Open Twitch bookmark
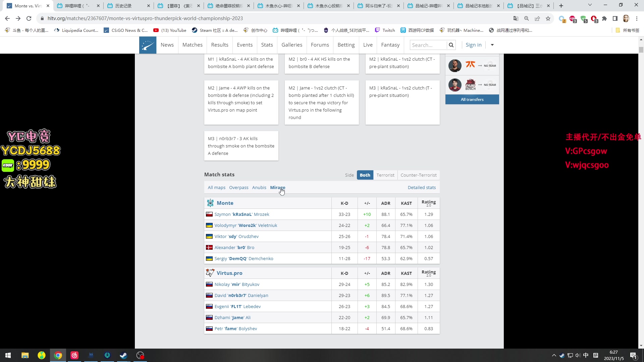The width and height of the screenshot is (644, 362). point(385,30)
